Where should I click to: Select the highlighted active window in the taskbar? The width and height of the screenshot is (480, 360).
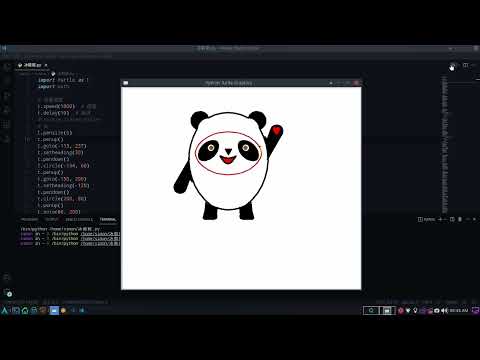pyautogui.click(x=54, y=311)
